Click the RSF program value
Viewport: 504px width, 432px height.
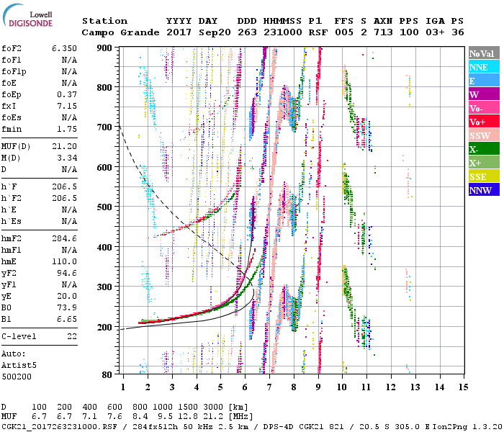[318, 32]
